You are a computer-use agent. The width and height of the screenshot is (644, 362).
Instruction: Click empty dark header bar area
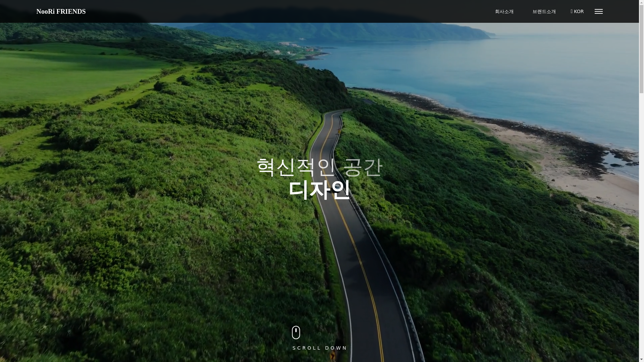(268, 11)
